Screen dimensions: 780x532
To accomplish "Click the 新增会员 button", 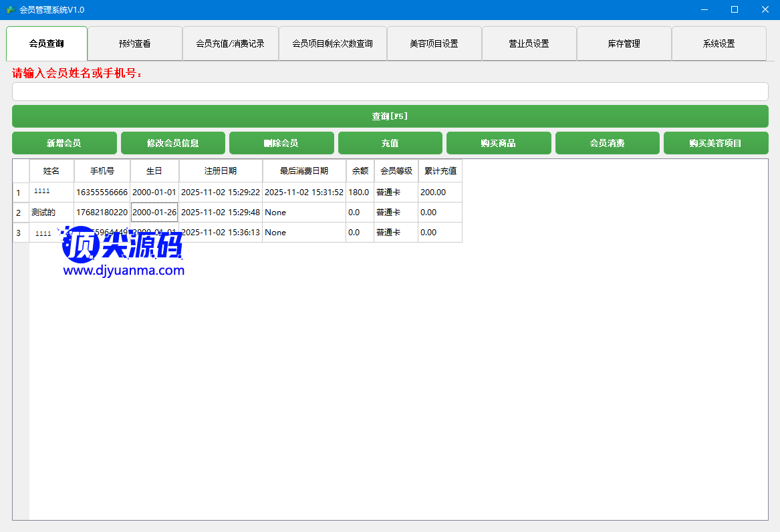I will click(x=64, y=143).
